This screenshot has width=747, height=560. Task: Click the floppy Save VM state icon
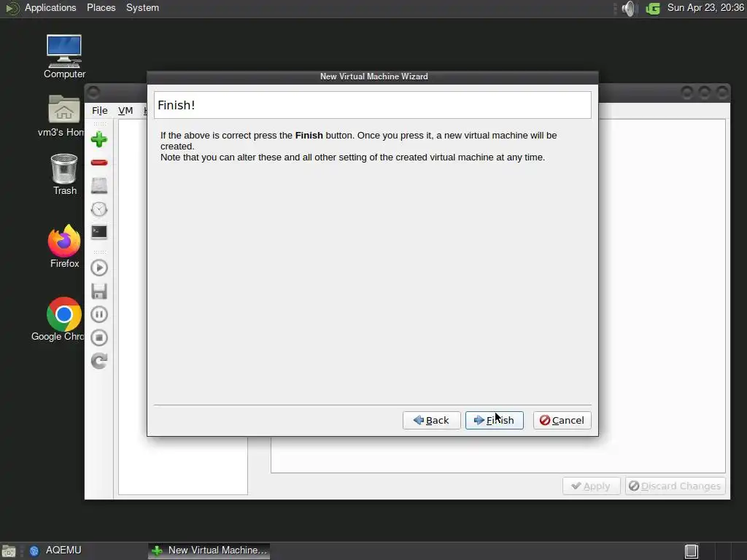pos(99,291)
